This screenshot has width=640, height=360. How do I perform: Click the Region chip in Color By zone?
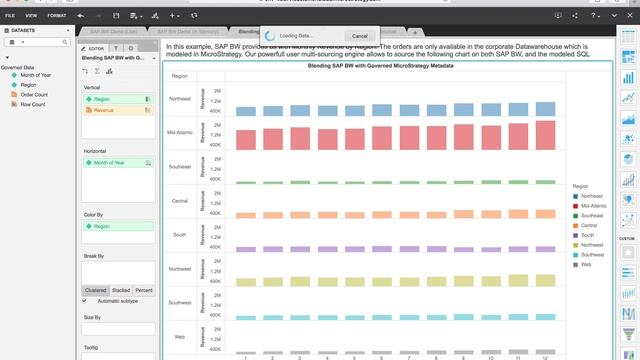pos(118,226)
